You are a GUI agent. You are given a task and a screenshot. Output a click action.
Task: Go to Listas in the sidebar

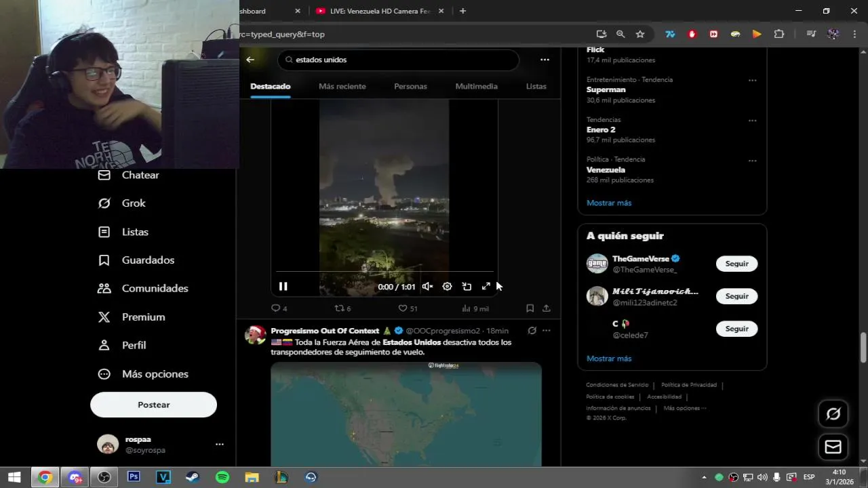123,232
